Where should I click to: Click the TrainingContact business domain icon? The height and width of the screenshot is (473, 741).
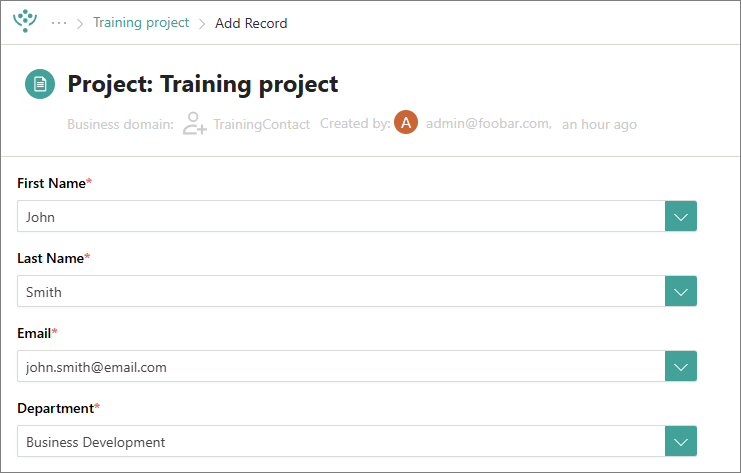[x=195, y=123]
